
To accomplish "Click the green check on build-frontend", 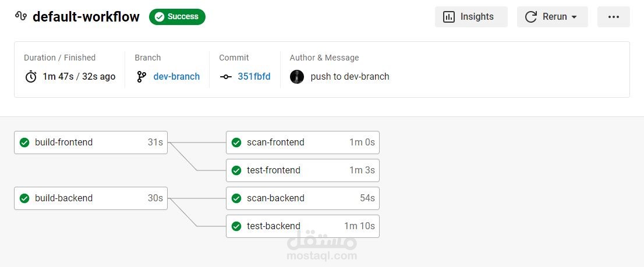I will pos(24,143).
